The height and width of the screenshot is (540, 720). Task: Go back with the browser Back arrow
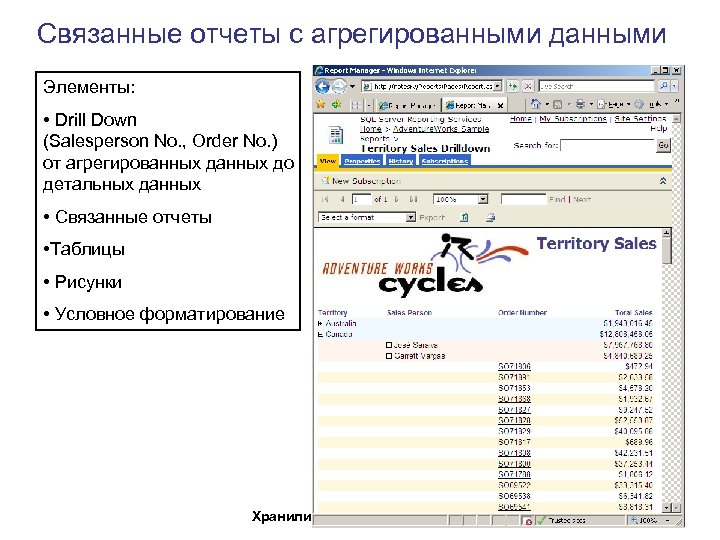tap(323, 86)
